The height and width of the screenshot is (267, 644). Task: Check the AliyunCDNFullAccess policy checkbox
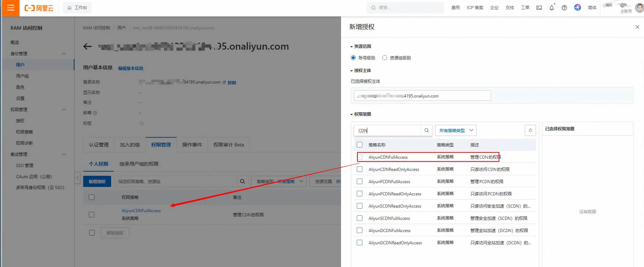pos(360,157)
